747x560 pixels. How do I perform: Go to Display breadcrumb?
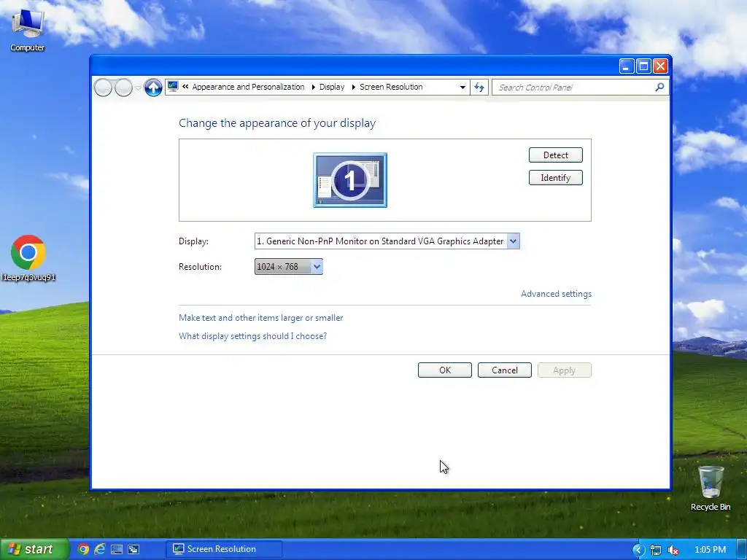pyautogui.click(x=332, y=87)
